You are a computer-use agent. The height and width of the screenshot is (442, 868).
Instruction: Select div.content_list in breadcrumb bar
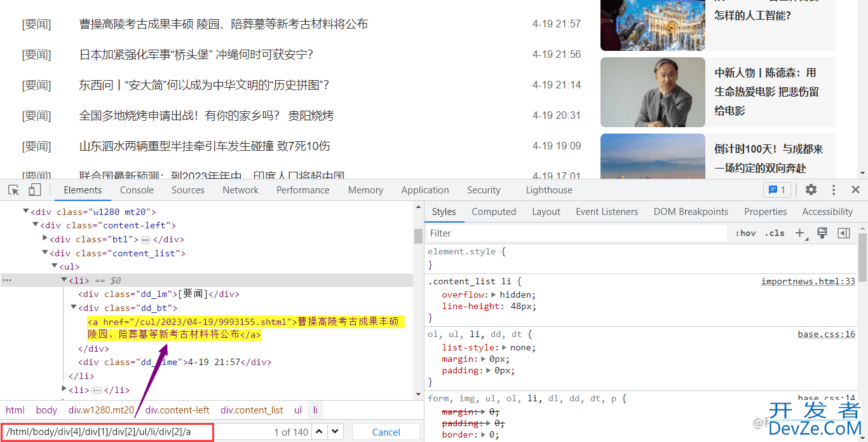252,410
